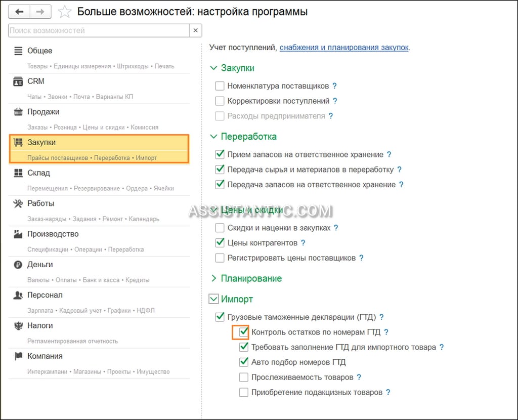Click the Общее section list icon
Viewport: 518px width, 420px height.
[x=18, y=51]
